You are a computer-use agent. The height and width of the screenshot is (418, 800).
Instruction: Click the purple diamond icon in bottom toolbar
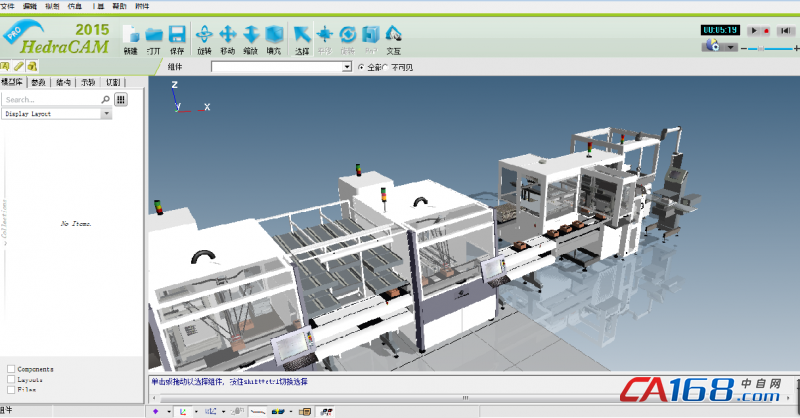156,411
